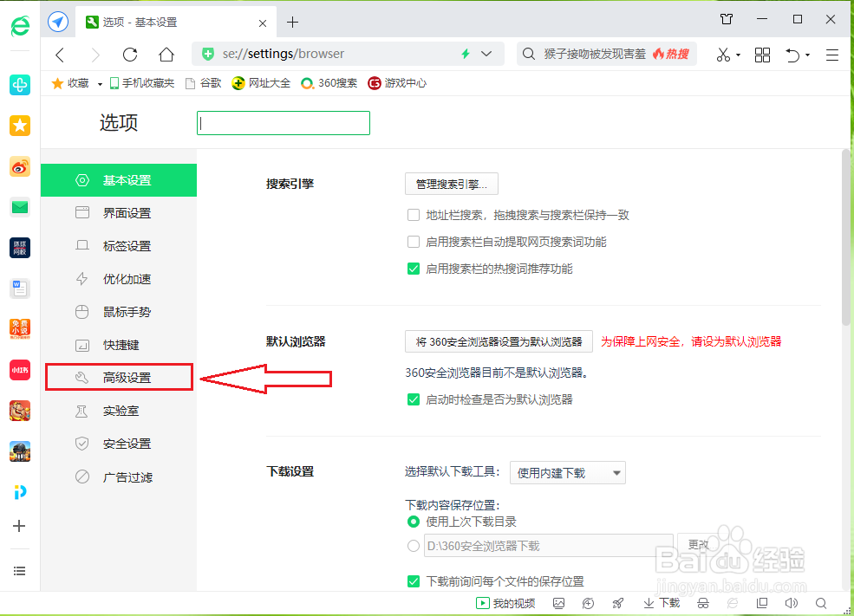This screenshot has height=616, width=854.
Task: Open the 360 games app grid
Action: (x=762, y=54)
